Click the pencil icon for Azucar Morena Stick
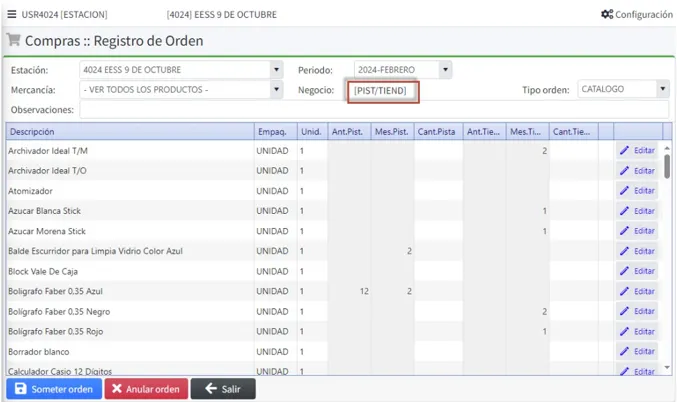 pyautogui.click(x=624, y=231)
